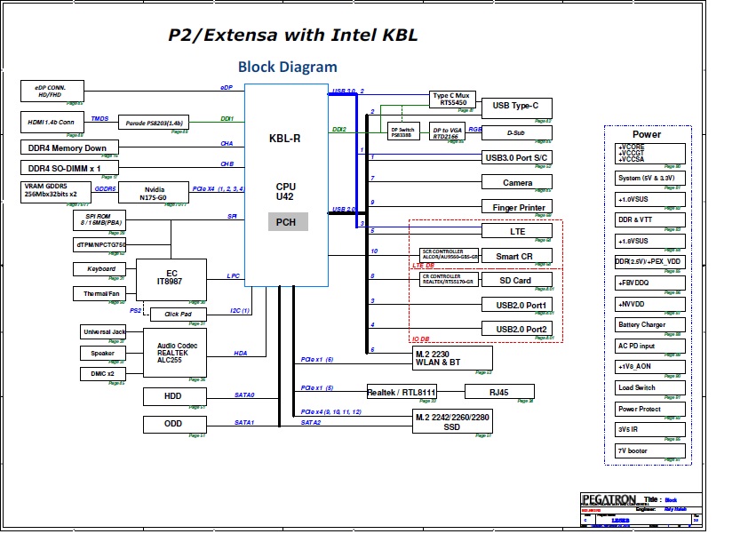Click the "Load Switch" power block
This screenshot has width=756, height=534.
650,387
